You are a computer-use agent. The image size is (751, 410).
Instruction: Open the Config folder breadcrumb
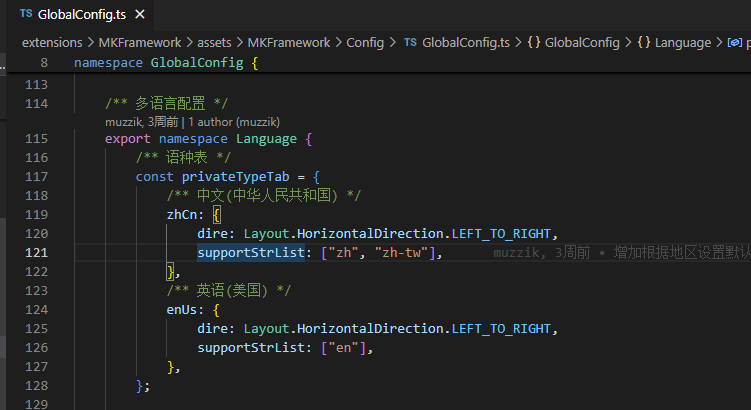366,42
